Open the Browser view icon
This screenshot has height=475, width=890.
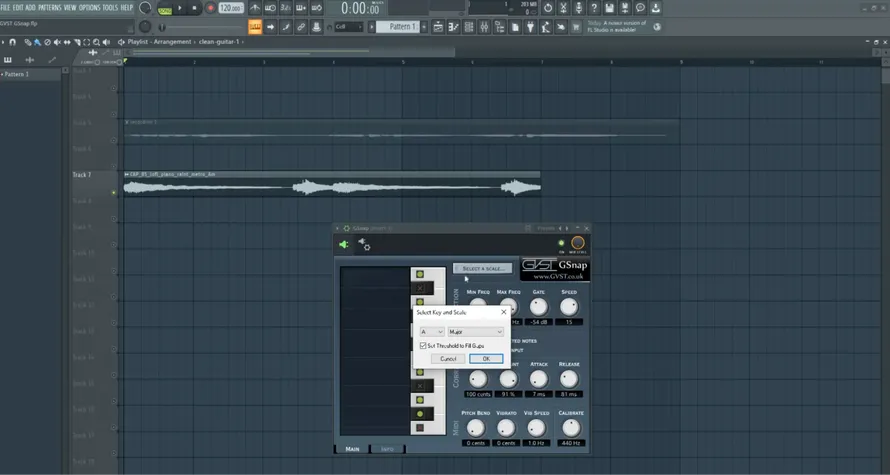tap(499, 27)
